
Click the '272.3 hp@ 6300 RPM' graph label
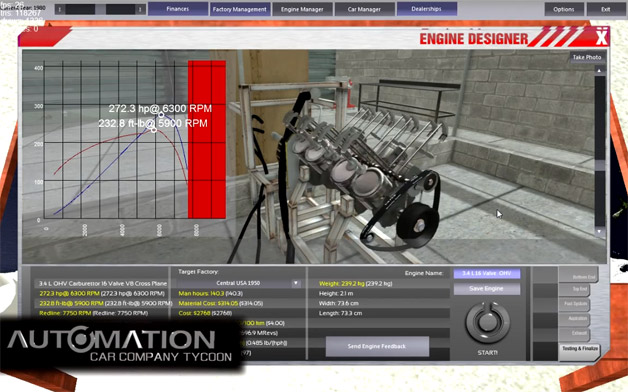(160, 109)
